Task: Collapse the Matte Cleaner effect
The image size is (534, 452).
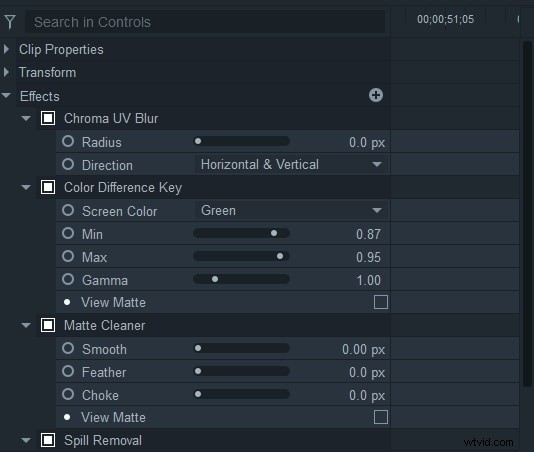Action: [x=26, y=325]
